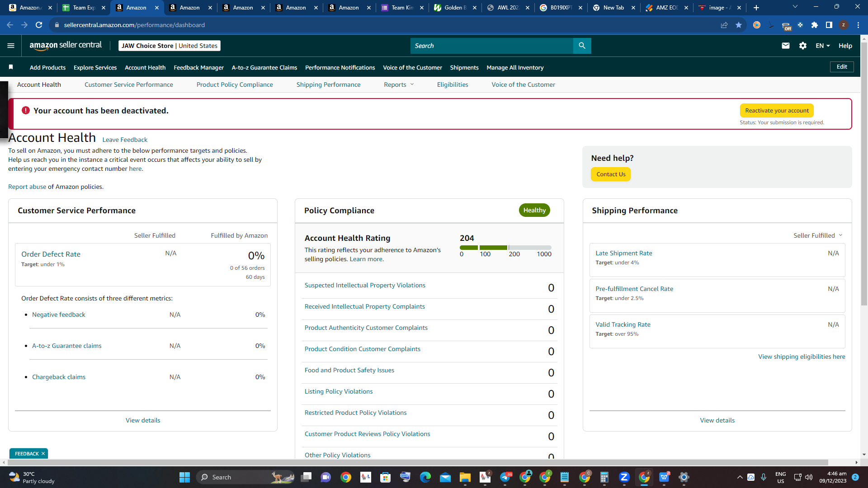Viewport: 868px width, 488px height.
Task: Open the Report abuse link
Action: (x=27, y=187)
